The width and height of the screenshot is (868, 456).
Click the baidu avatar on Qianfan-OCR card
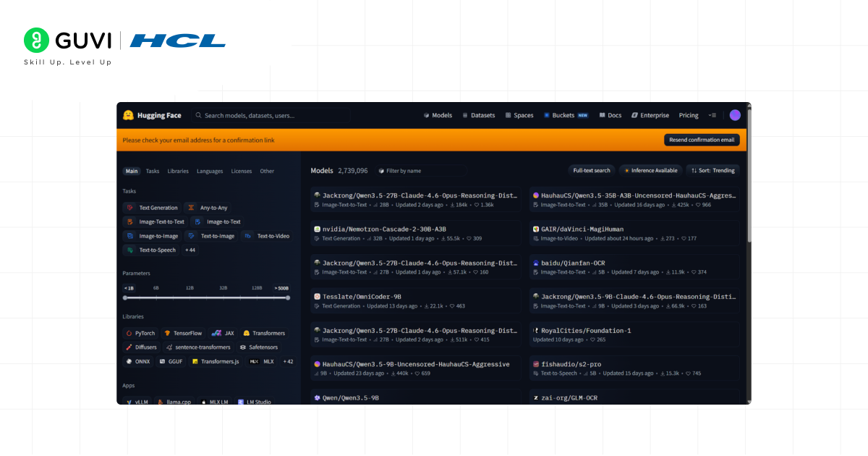tap(536, 263)
